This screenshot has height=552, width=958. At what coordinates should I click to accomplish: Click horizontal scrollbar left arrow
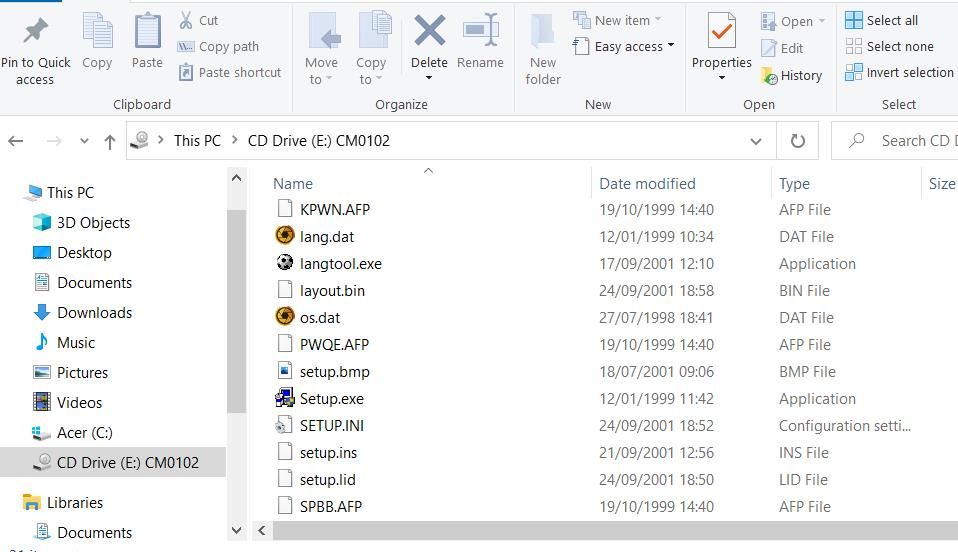pyautogui.click(x=261, y=530)
